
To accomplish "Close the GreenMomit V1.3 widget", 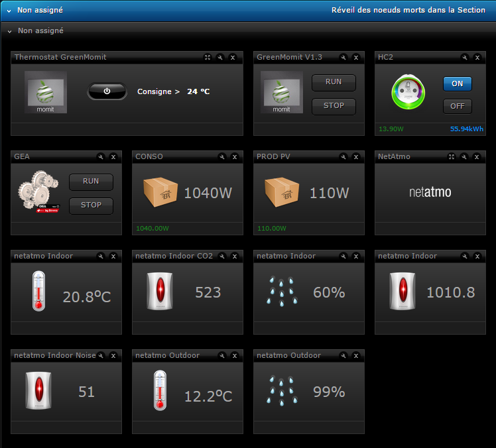I will tap(356, 58).
